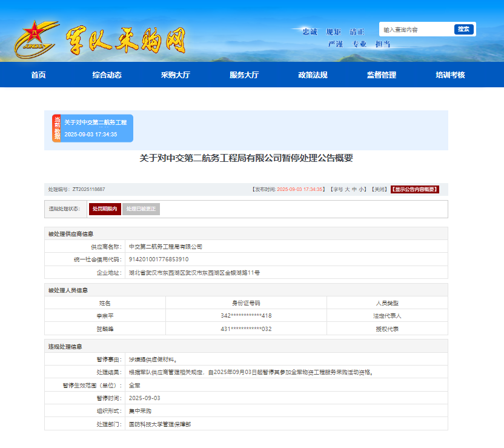Click the 企业地址 value with 金银湖路11号
Image resolution: width=504 pixels, height=448 pixels.
click(194, 273)
